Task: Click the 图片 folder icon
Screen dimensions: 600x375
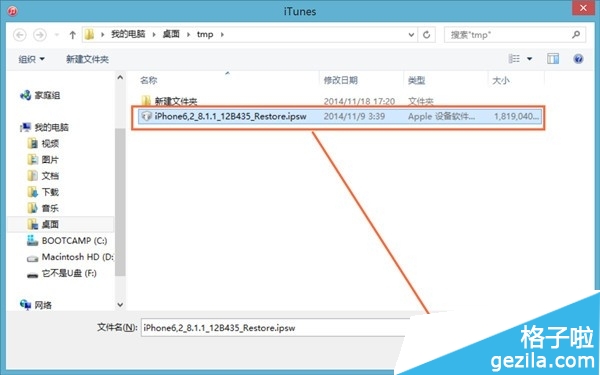Action: click(33, 160)
